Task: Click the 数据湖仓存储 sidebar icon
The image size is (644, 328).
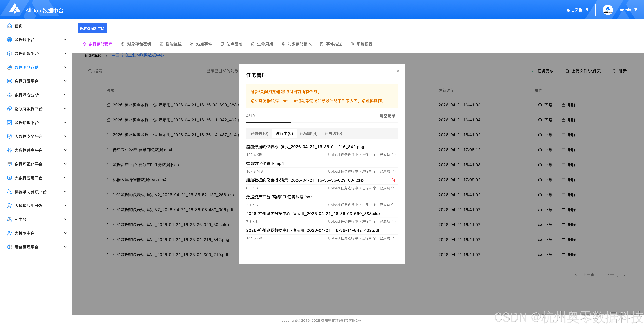Action: click(x=9, y=67)
